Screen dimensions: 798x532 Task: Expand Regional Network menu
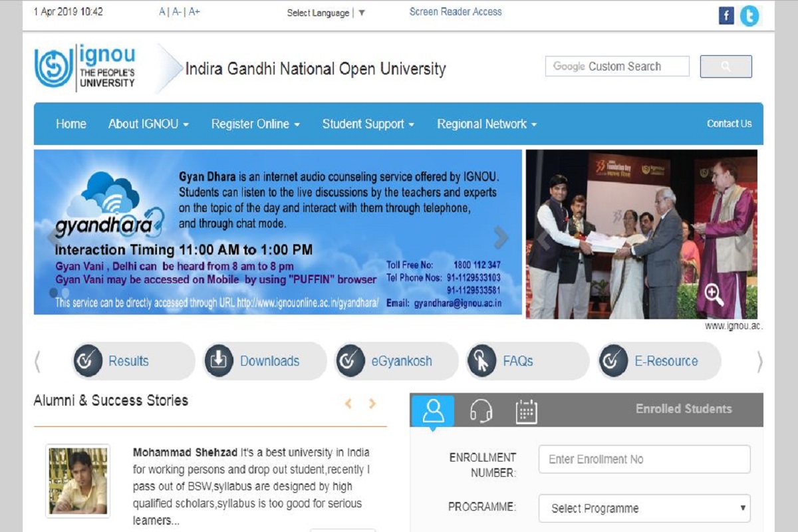(x=487, y=124)
